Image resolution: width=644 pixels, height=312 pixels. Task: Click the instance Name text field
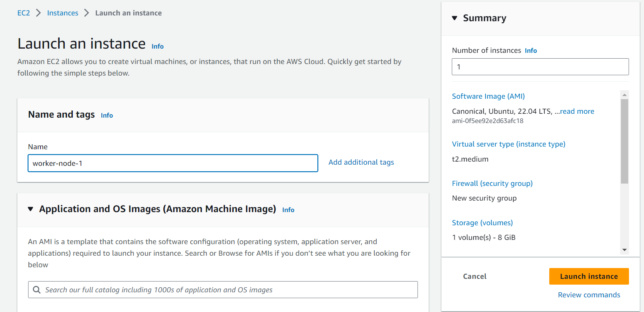[x=173, y=163]
